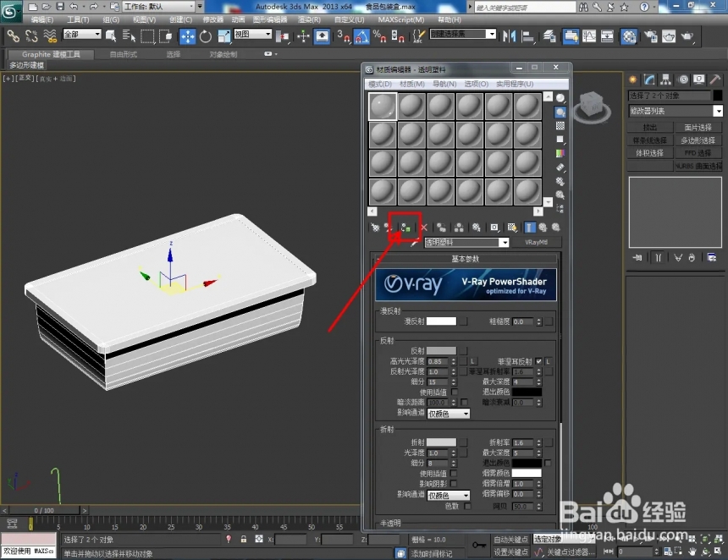Open refraction Affect channels dropdown
Viewport: 728px width, 560px height.
point(448,496)
